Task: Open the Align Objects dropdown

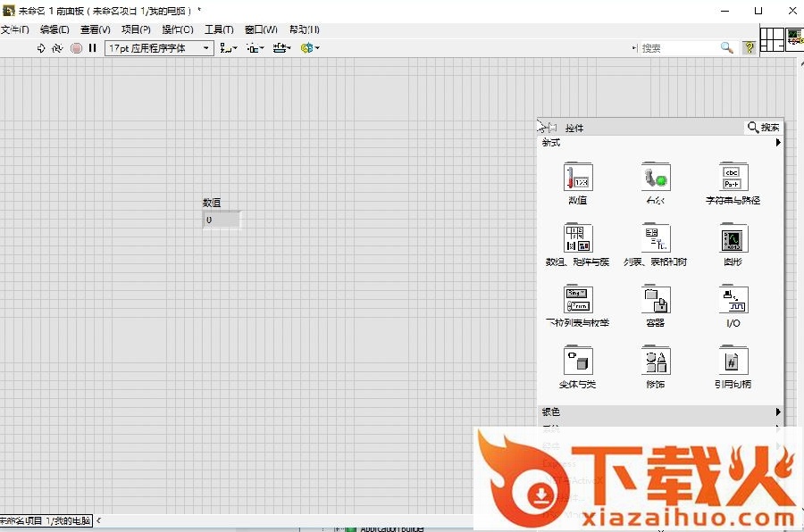Action: (x=229, y=48)
